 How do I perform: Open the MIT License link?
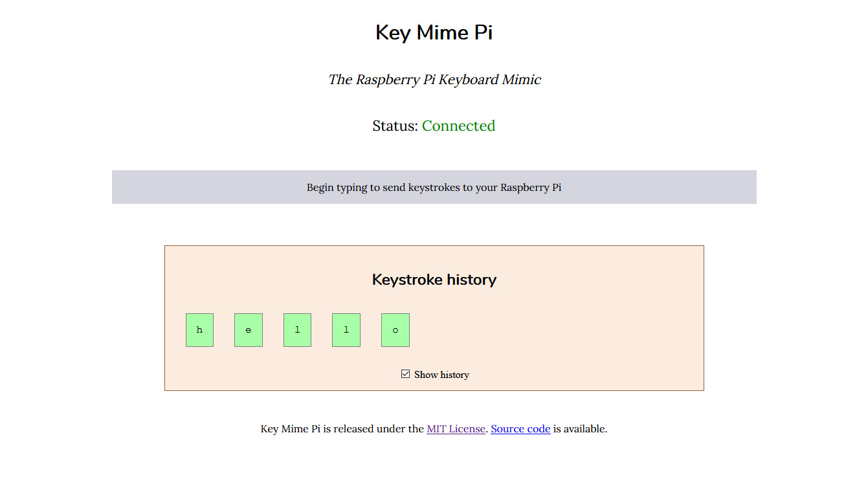(x=456, y=428)
